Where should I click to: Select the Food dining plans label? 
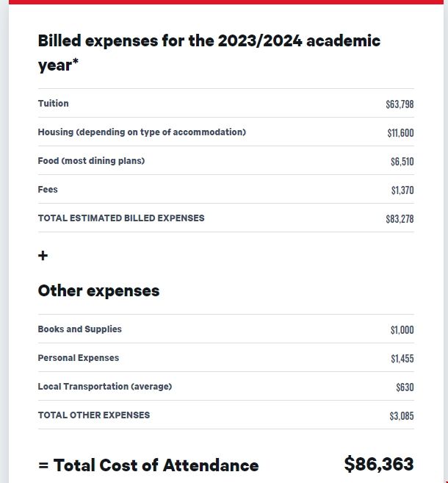pos(91,161)
